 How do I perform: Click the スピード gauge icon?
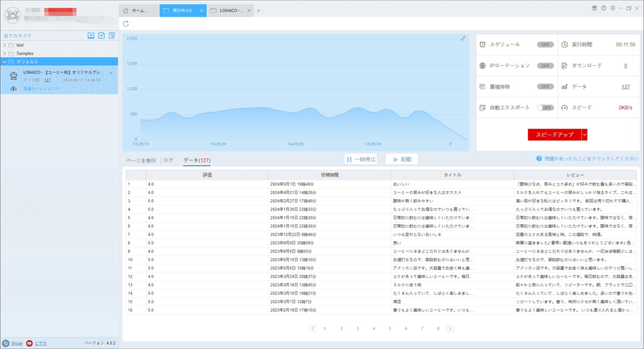(565, 108)
